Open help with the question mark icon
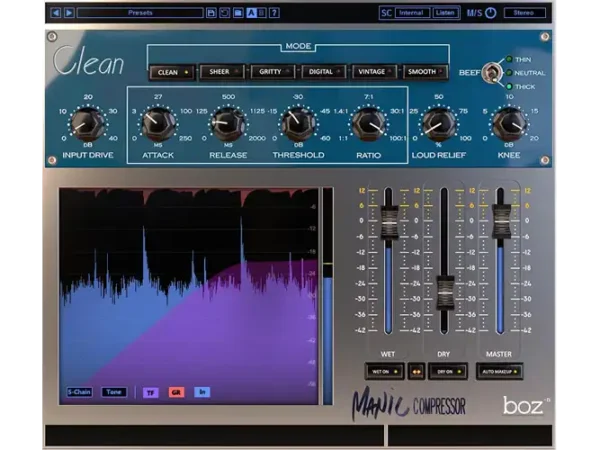Screen dimensions: 600x450 pos(274,13)
